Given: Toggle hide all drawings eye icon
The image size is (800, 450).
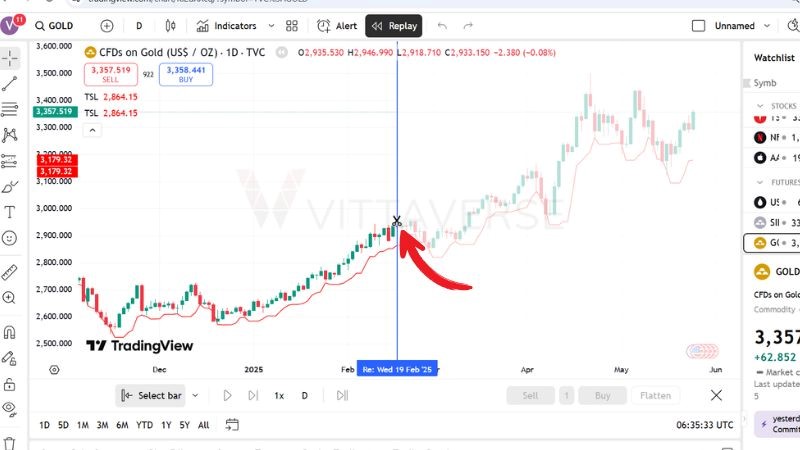Looking at the screenshot, I should (11, 408).
